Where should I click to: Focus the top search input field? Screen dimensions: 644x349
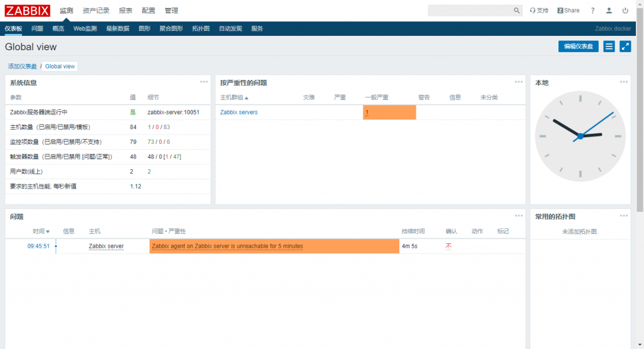(x=470, y=10)
